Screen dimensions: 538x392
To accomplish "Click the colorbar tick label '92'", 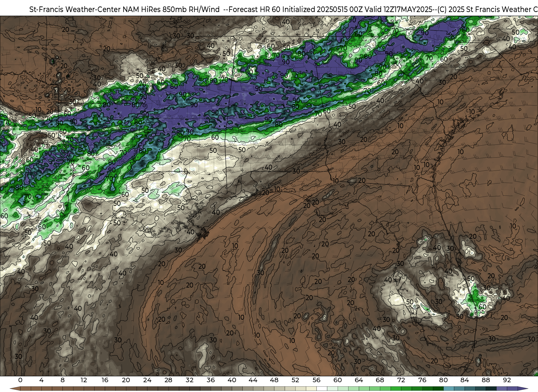I will pyautogui.click(x=507, y=380).
